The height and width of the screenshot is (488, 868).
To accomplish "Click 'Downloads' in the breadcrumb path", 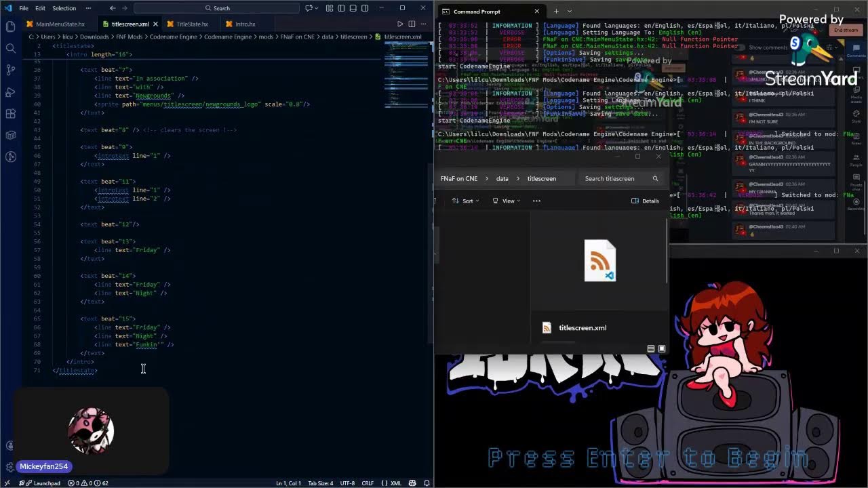I will point(94,37).
